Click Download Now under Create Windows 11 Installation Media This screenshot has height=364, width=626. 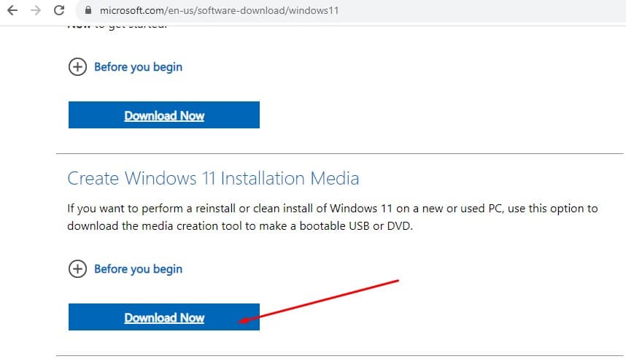(164, 317)
